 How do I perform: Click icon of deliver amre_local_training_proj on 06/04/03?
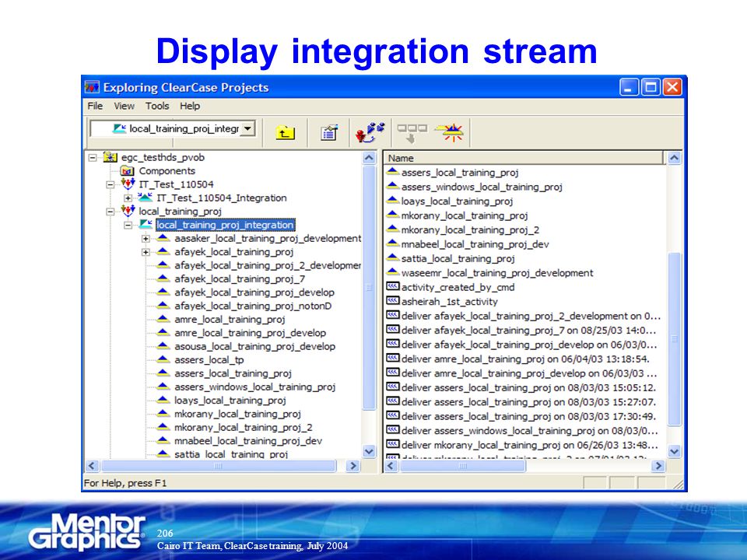[x=392, y=358]
